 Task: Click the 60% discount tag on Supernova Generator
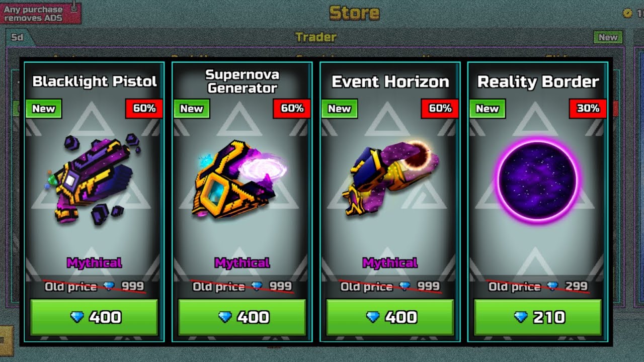(292, 109)
